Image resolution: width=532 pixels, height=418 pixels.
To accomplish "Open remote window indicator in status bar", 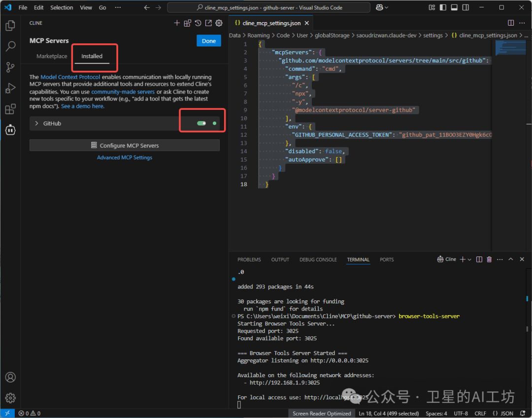I will (7, 413).
